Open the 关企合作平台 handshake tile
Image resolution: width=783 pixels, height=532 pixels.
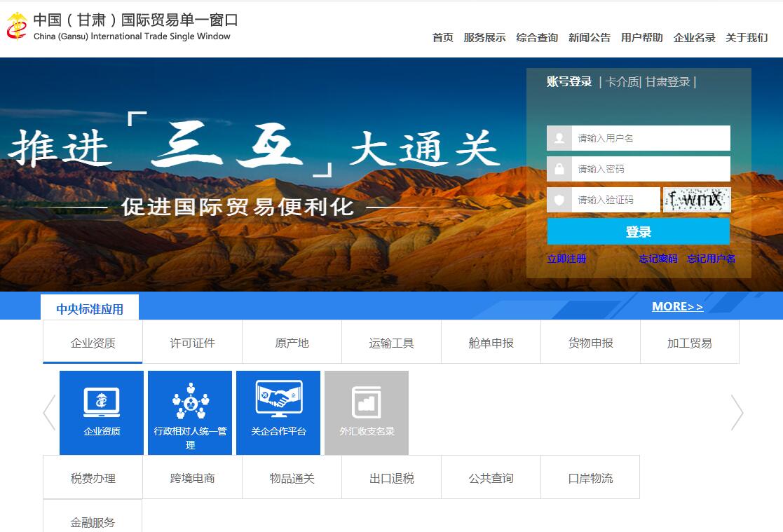coord(278,412)
